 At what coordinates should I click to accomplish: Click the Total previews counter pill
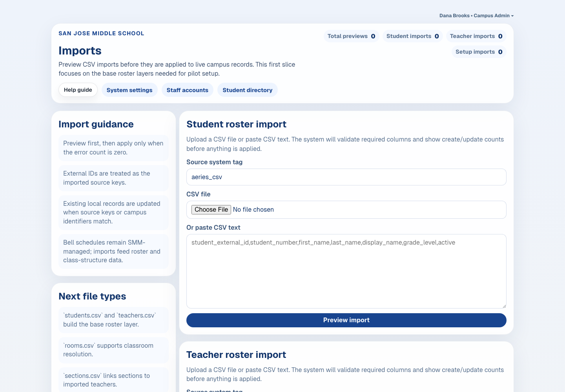point(352,36)
